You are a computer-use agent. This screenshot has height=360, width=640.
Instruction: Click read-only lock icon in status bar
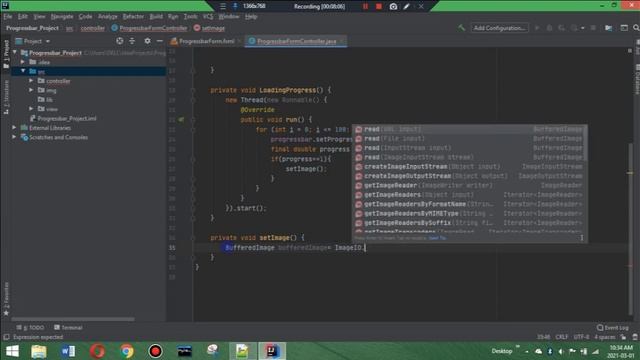(x=623, y=337)
